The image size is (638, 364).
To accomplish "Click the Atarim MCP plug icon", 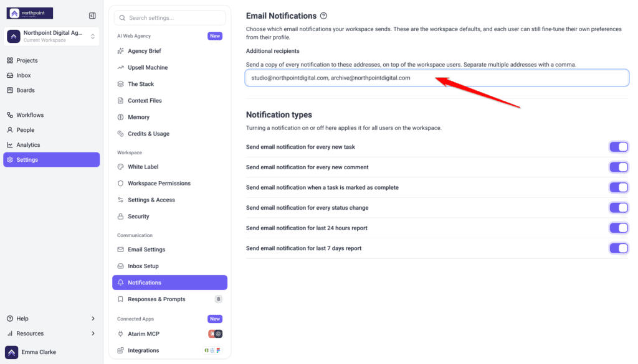I will click(x=120, y=334).
